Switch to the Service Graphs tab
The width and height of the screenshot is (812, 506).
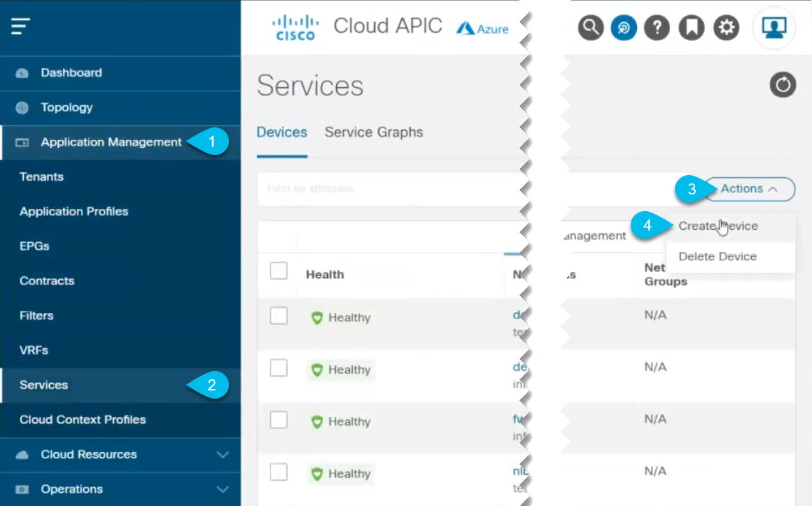[x=374, y=133]
